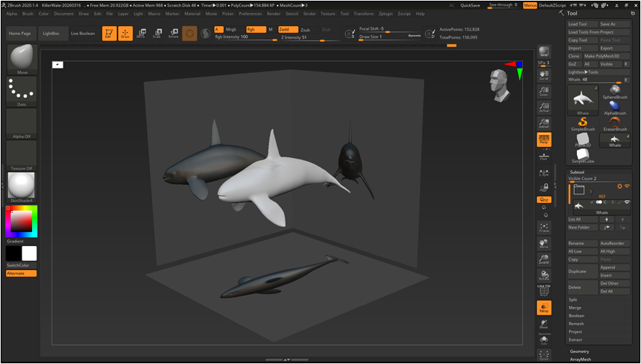The height and width of the screenshot is (364, 641).
Task: Open the Preferences menu
Action: [x=250, y=14]
